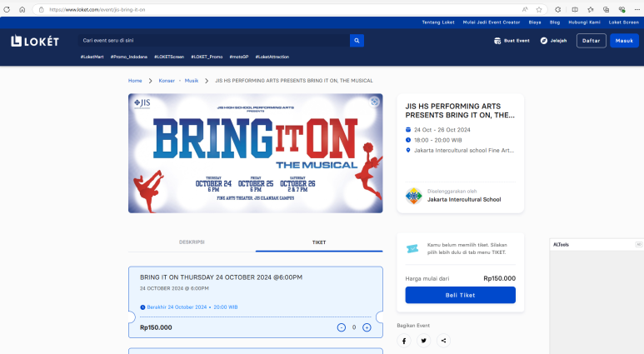Click the 24 Oct - 26 Oct 2024 date

pos(442,130)
